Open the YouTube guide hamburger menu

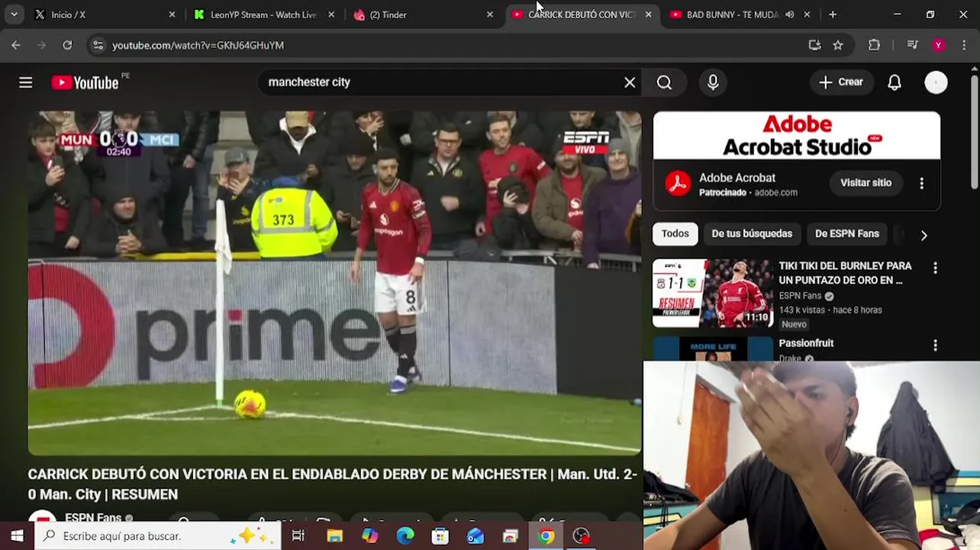(x=26, y=82)
